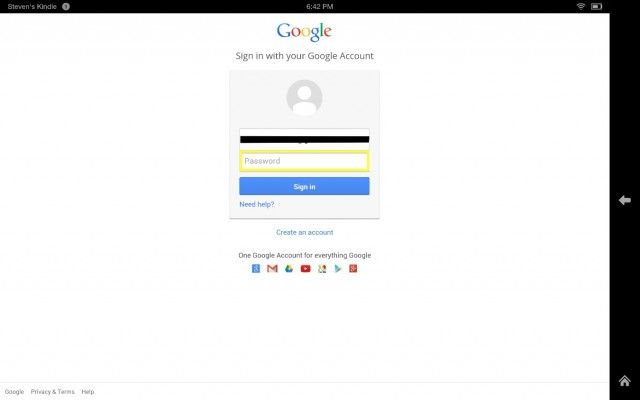Click the redacted email input field
This screenshot has height=400, width=640.
click(304, 140)
